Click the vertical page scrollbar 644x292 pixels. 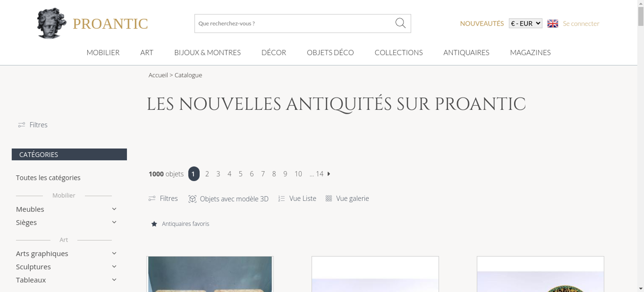[641, 146]
